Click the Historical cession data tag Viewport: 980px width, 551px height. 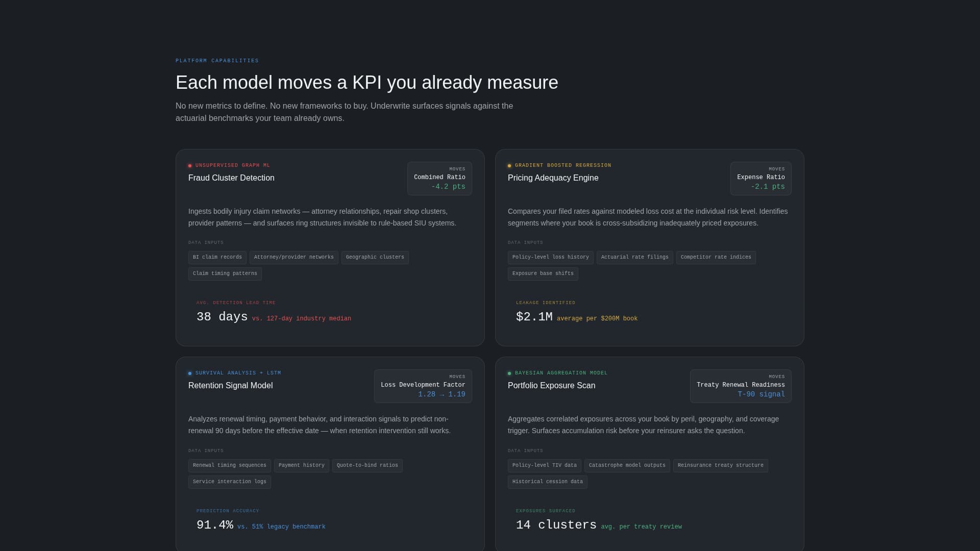[547, 482]
